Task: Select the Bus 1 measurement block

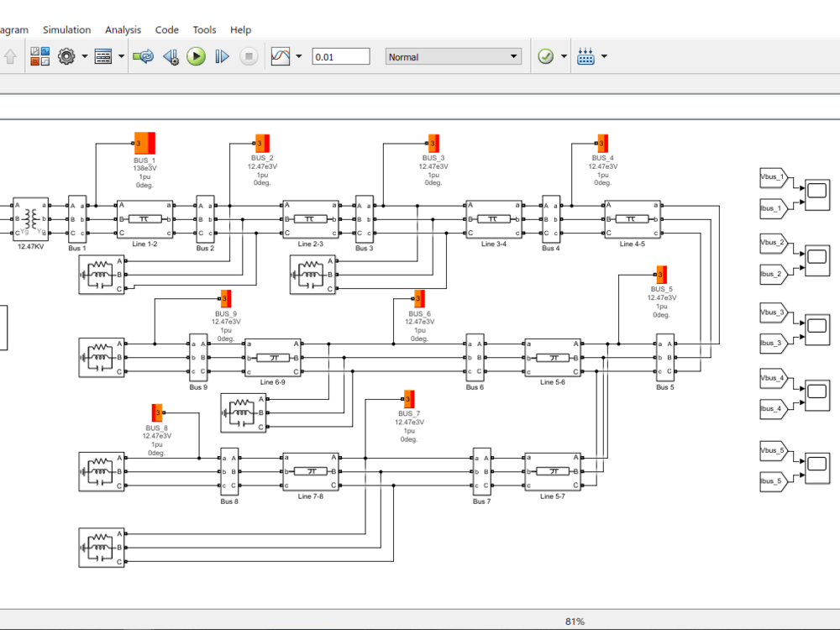Action: click(x=77, y=219)
